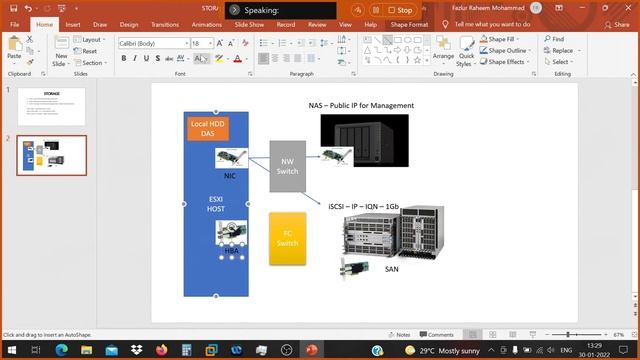Open the Layout dropdown
Image resolution: width=640 pixels, height=360 pixels.
coord(90,40)
